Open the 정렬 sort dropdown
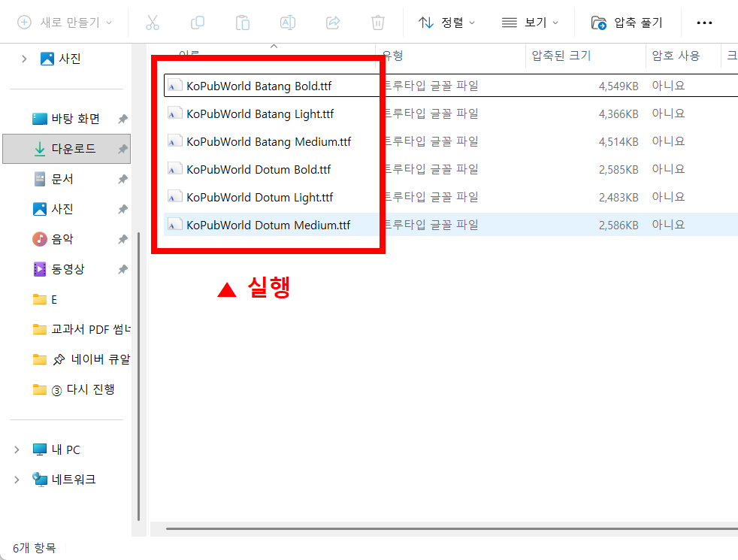Image resolution: width=738 pixels, height=560 pixels. click(446, 23)
